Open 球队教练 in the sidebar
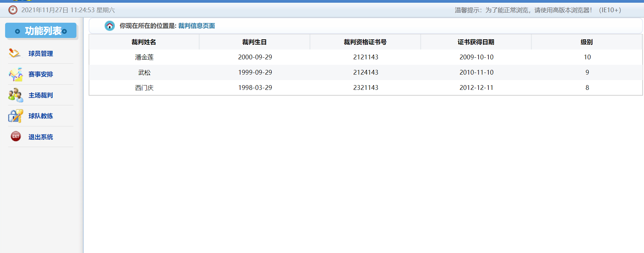Viewport: 644px width, 253px height. coord(41,116)
